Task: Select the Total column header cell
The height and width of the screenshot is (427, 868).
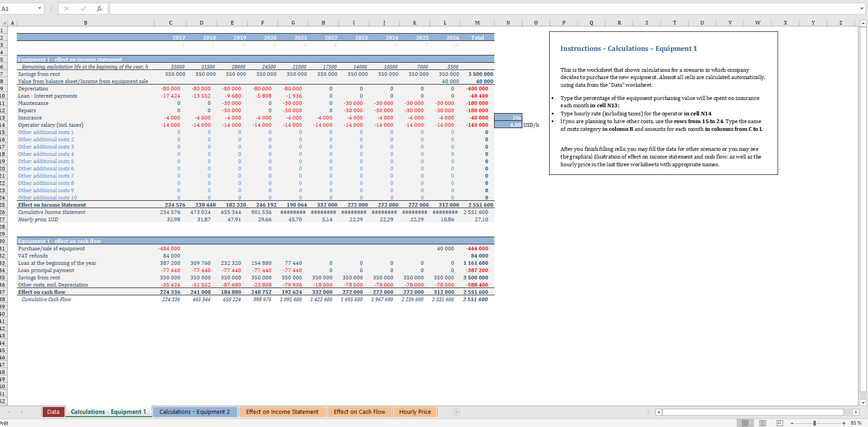Action: coord(477,38)
